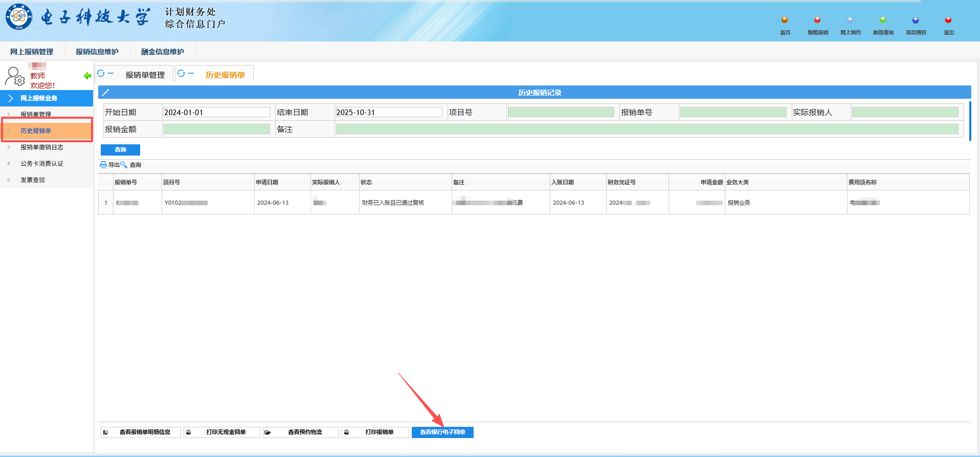
Task: Switch to the 报销单管理 tab
Action: [145, 75]
